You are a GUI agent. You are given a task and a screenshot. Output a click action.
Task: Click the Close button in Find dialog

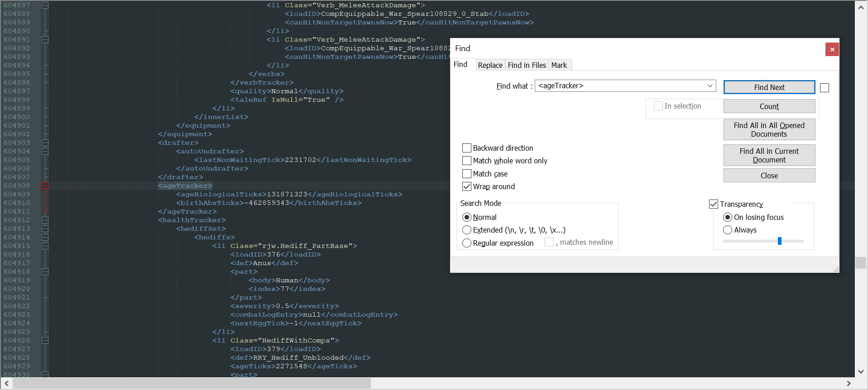pyautogui.click(x=769, y=176)
